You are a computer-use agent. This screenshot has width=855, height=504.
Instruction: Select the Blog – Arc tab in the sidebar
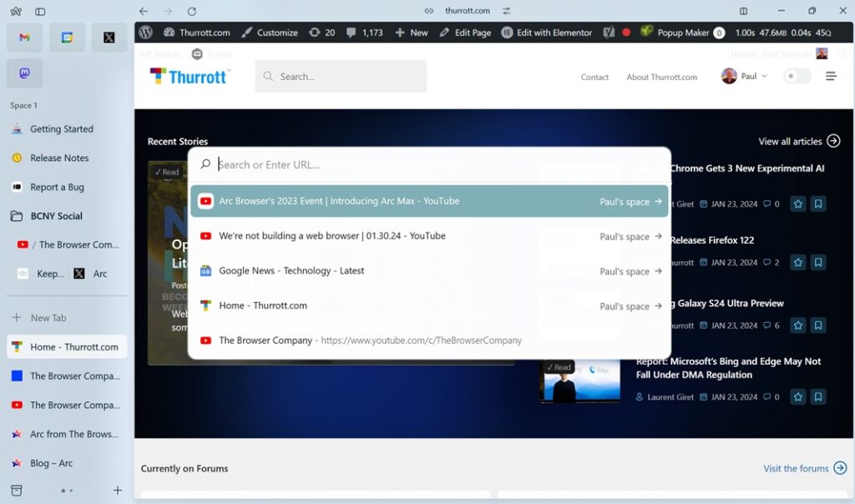click(52, 463)
